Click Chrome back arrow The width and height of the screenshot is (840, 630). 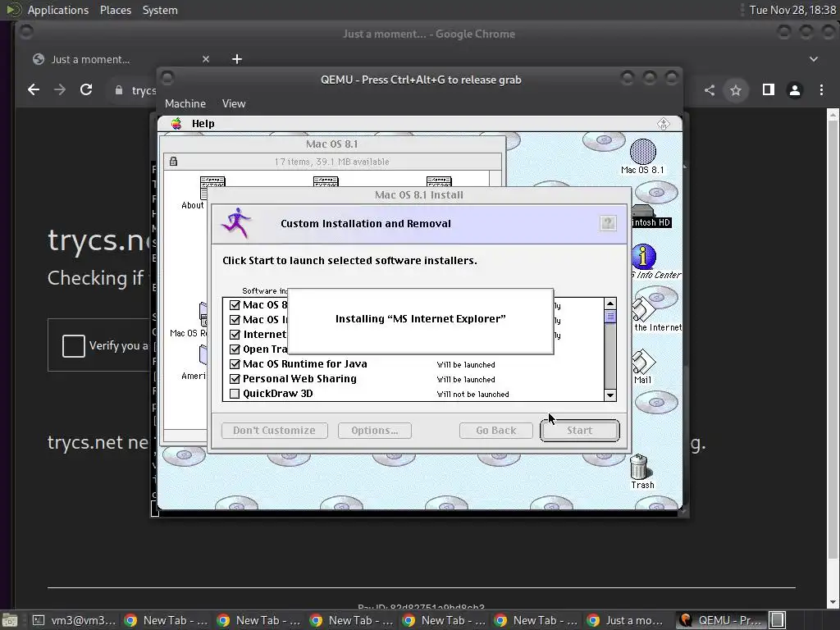point(33,89)
